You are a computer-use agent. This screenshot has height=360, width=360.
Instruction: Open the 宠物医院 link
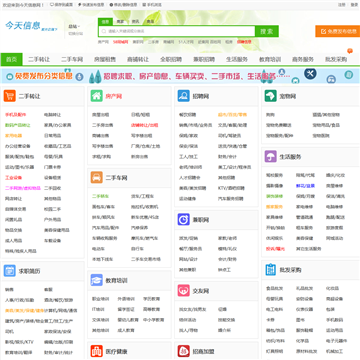tap(321, 136)
